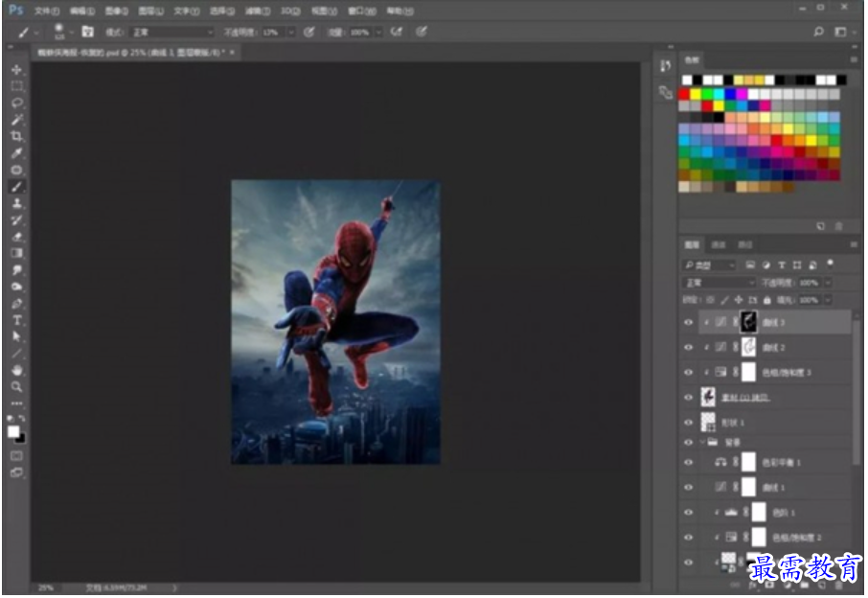Viewport: 868px width, 598px height.
Task: Open the 文件(F) menu
Action: (47, 11)
